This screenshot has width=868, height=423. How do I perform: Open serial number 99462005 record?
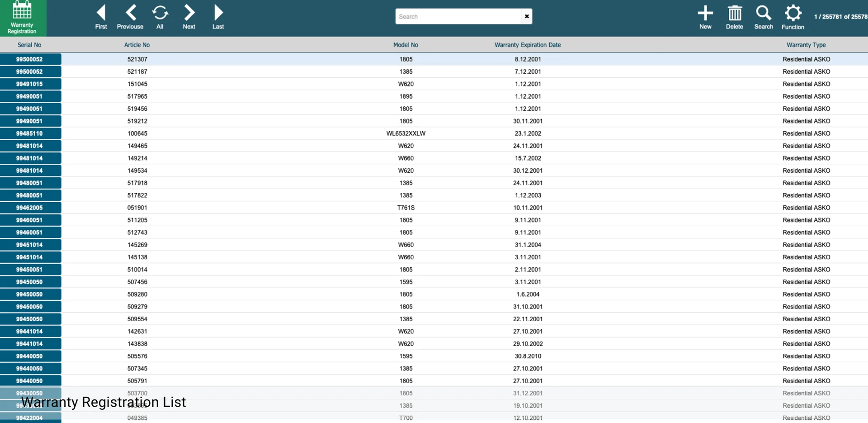tap(30, 208)
